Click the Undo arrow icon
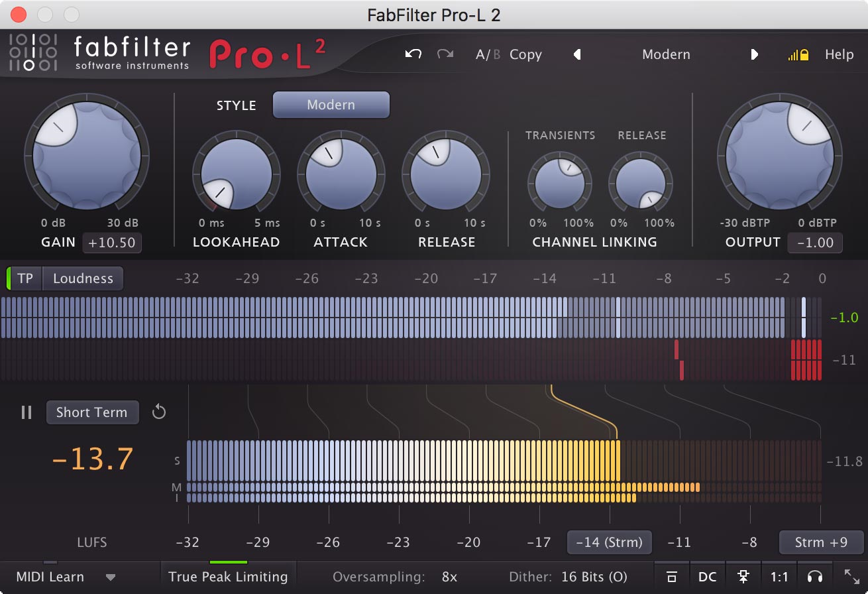 pyautogui.click(x=412, y=54)
